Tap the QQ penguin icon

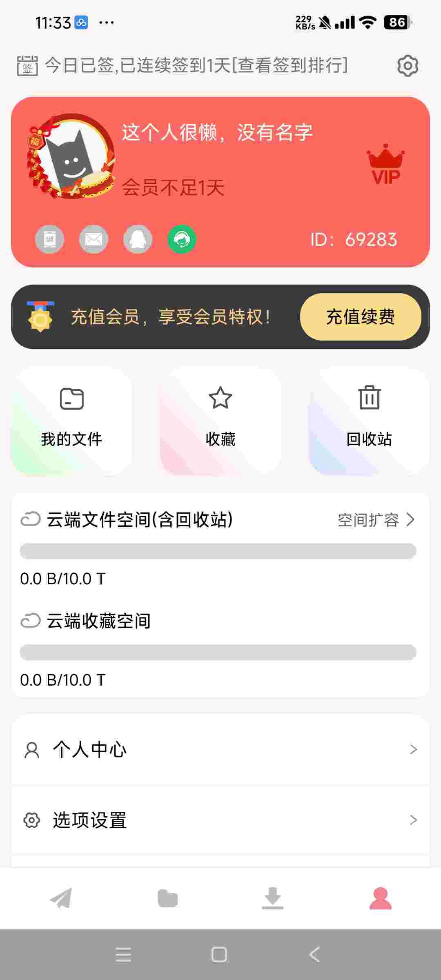[138, 239]
